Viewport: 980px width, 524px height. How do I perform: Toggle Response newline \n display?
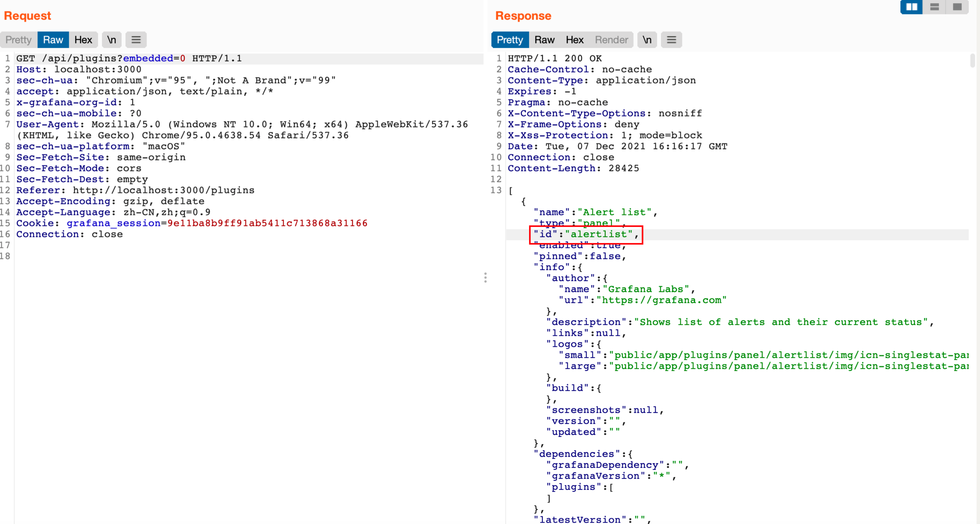click(x=647, y=40)
